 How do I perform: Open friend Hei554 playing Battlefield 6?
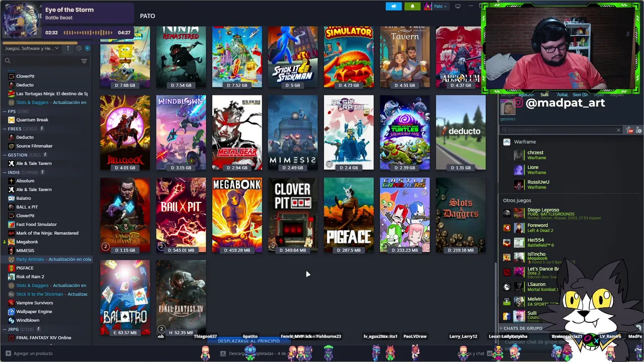535,242
